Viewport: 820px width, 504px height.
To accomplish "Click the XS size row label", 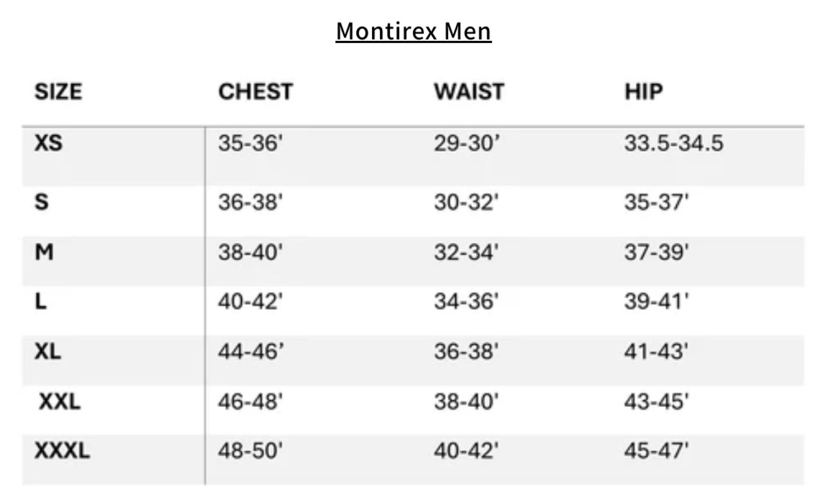I will point(48,143).
